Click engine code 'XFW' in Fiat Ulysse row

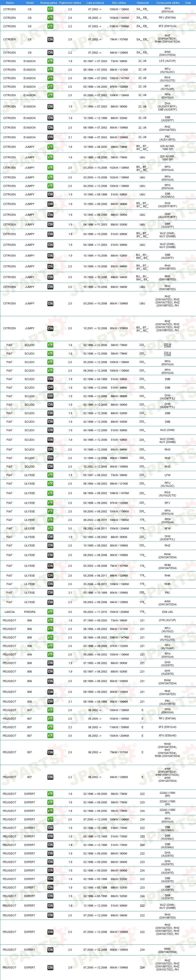coord(167,528)
